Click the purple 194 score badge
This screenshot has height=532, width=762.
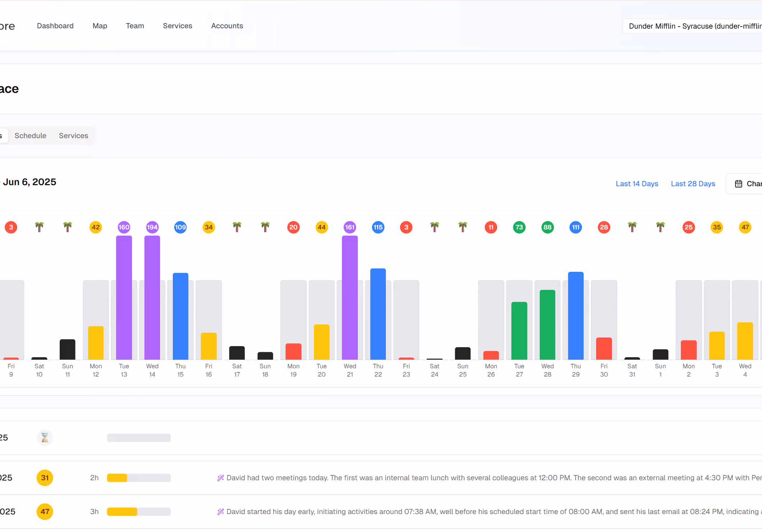pyautogui.click(x=152, y=227)
